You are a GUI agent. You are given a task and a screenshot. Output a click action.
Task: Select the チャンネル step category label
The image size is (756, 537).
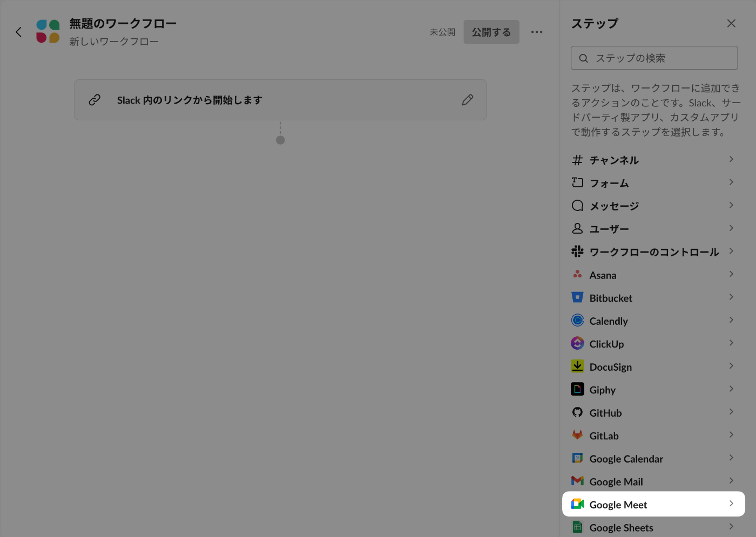[x=614, y=160]
